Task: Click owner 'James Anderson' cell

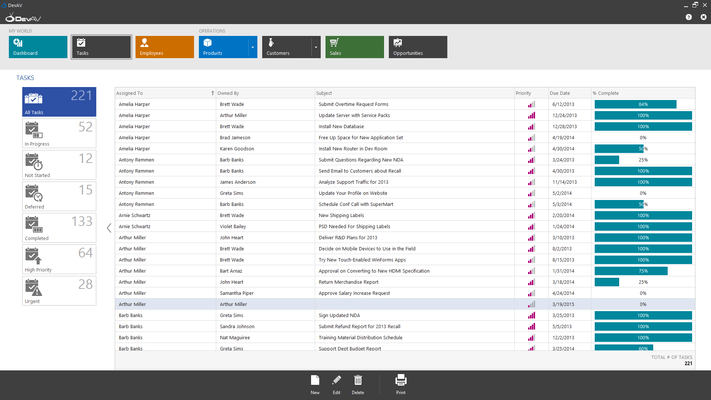Action: pos(265,182)
